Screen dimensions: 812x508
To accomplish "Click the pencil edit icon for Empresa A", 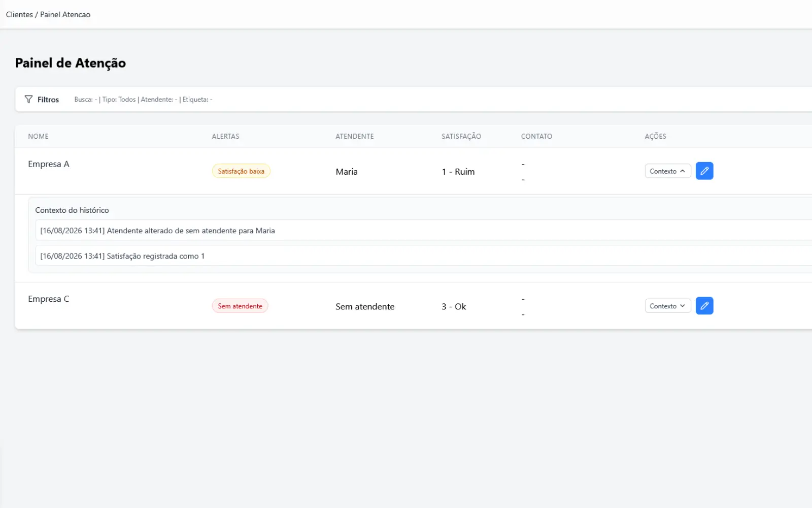I will coord(704,171).
